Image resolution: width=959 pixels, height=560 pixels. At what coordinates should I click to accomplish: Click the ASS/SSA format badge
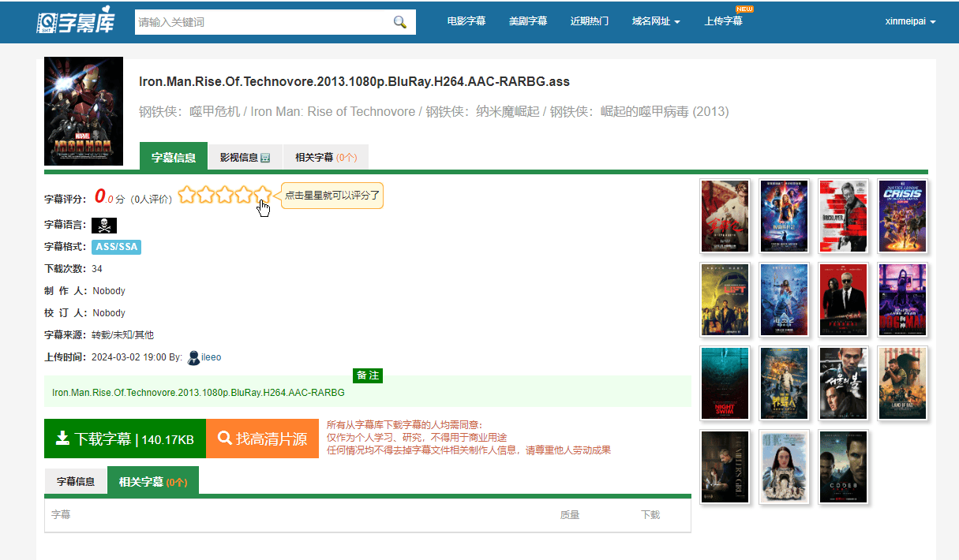117,247
